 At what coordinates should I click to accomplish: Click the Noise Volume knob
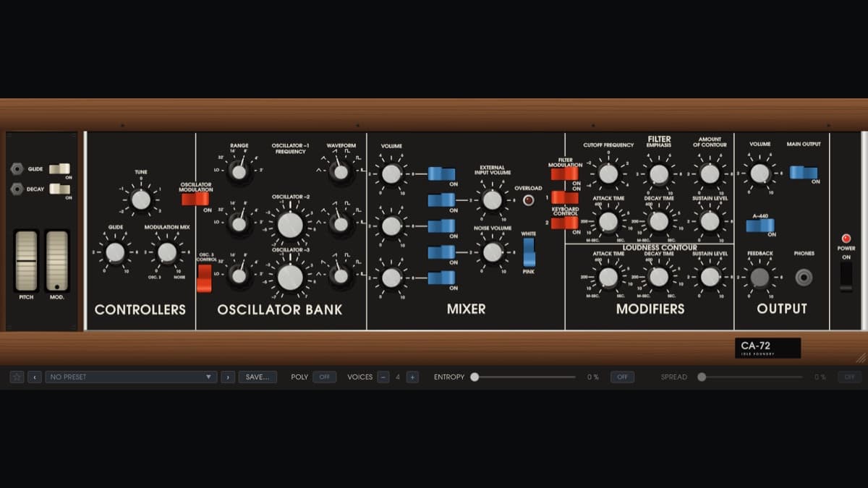click(x=493, y=252)
